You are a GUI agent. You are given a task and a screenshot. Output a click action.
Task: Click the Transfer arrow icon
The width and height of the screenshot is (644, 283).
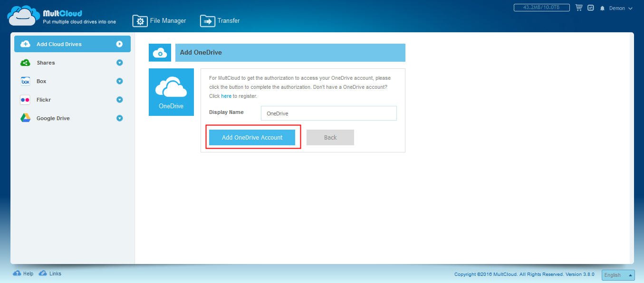[208, 21]
